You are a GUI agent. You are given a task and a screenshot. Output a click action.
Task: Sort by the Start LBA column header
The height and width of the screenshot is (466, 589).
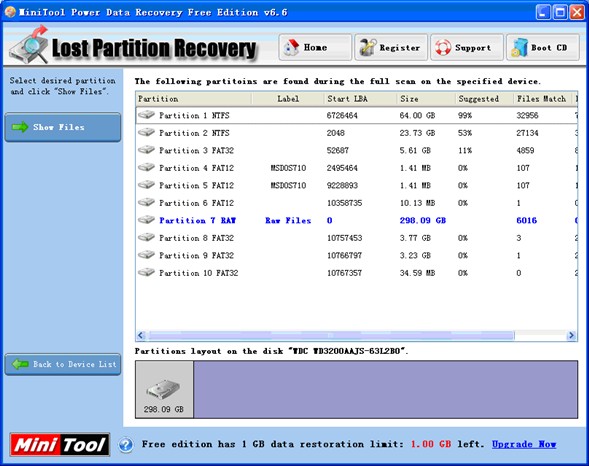[361, 99]
